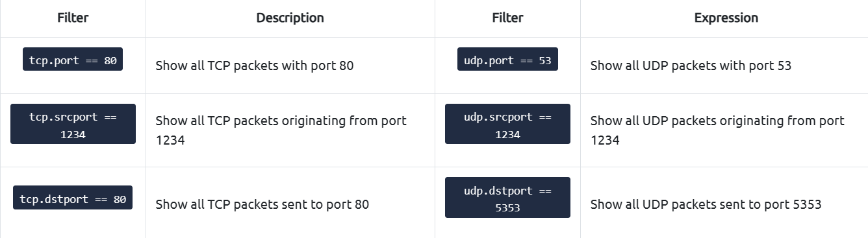
Task: Click the first Filter column header
Action: [73, 18]
